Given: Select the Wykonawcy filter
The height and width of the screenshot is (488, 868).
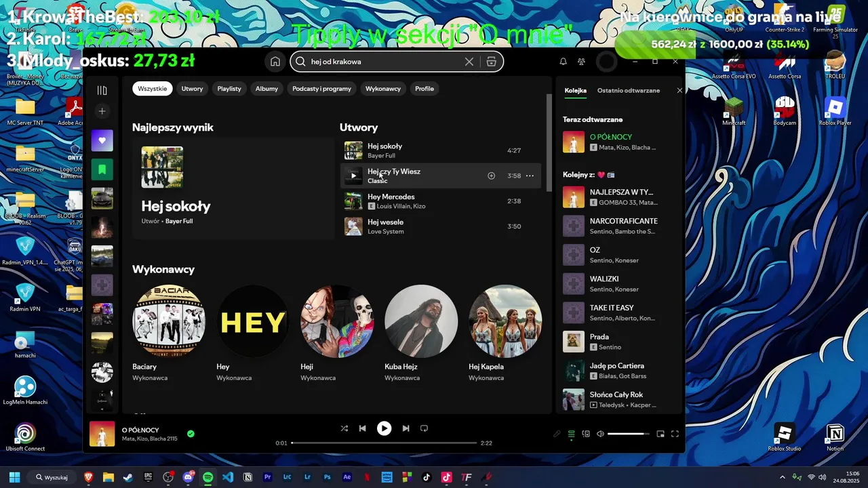Looking at the screenshot, I should 383,89.
